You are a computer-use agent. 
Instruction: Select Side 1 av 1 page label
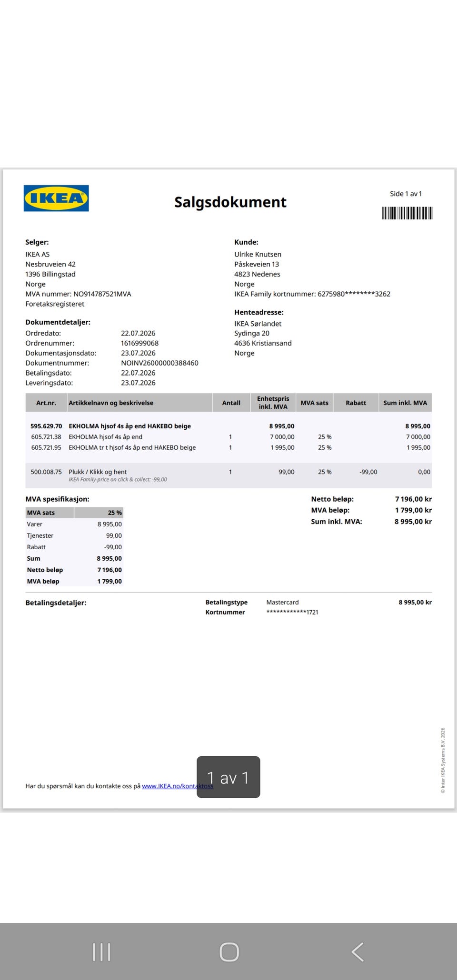pos(406,194)
